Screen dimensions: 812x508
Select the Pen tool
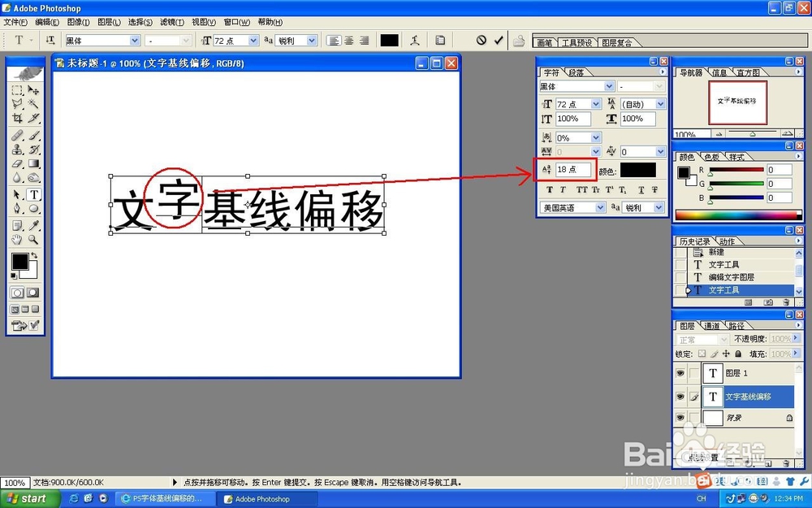tap(17, 208)
